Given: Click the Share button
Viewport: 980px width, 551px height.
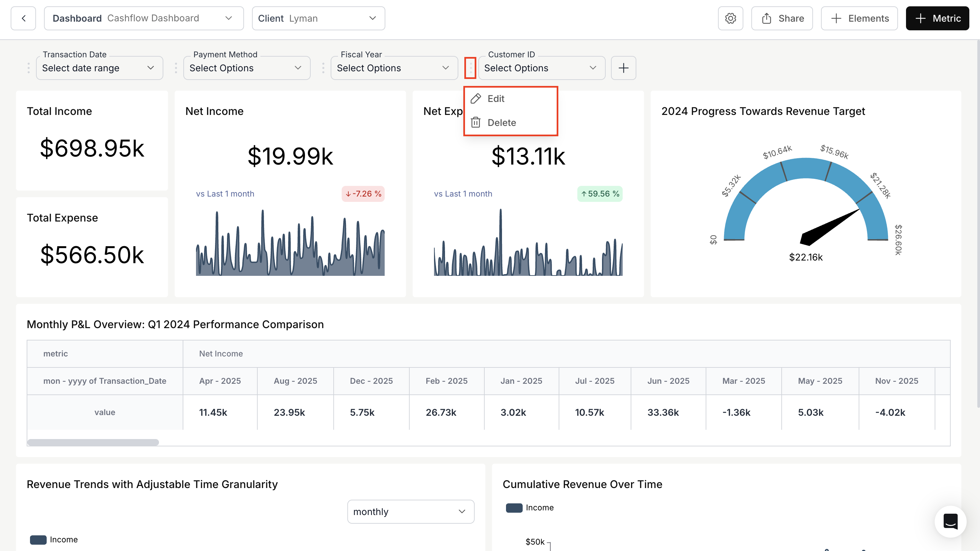Looking at the screenshot, I should (782, 18).
